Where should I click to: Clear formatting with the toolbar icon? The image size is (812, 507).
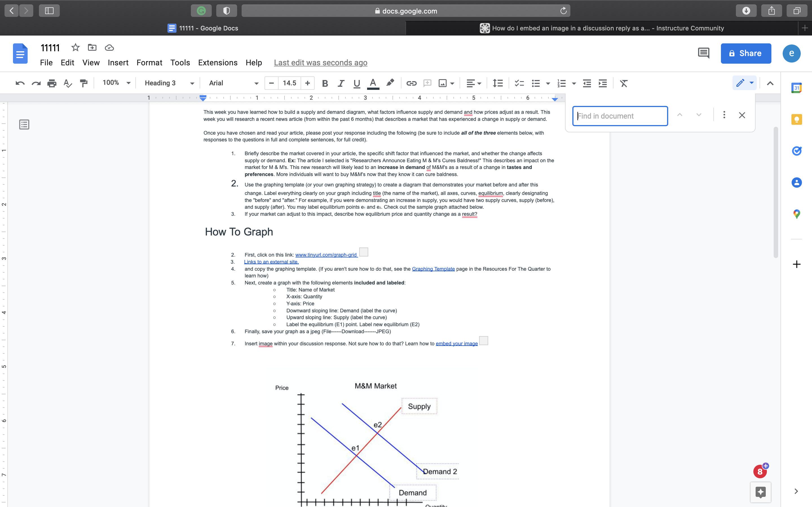coord(623,83)
